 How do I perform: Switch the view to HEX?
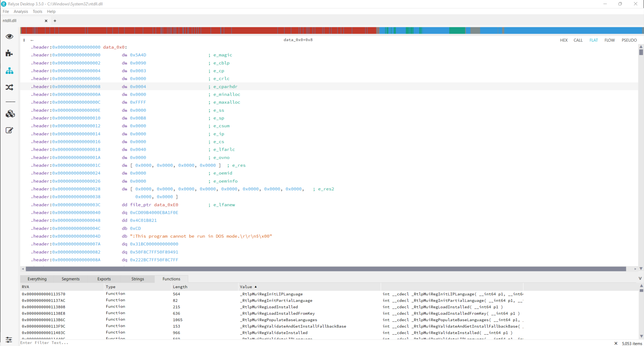click(x=564, y=40)
